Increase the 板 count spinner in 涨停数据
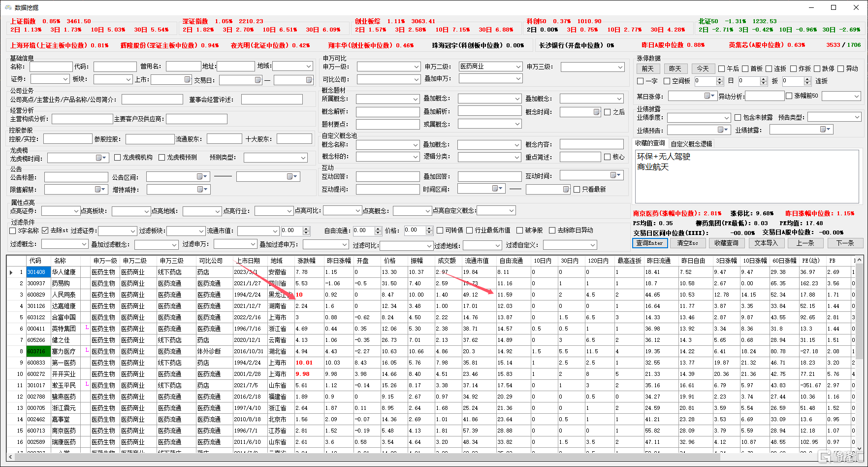 pos(807,79)
